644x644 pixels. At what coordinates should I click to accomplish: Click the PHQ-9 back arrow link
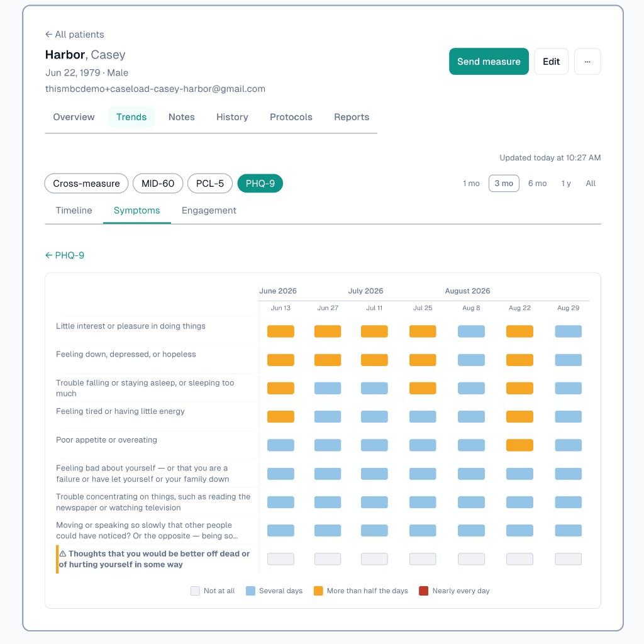pyautogui.click(x=65, y=255)
